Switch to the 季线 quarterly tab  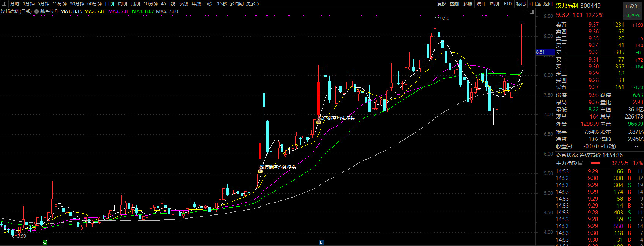click(183, 3)
